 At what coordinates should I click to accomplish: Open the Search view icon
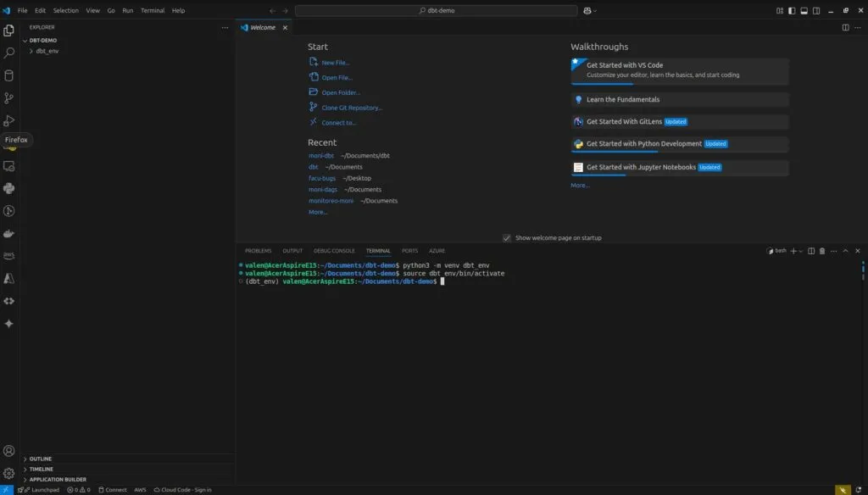click(x=8, y=53)
